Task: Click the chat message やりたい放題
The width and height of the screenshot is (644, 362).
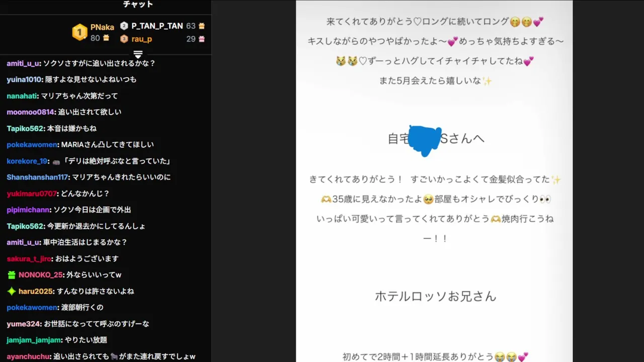Action: (x=86, y=340)
